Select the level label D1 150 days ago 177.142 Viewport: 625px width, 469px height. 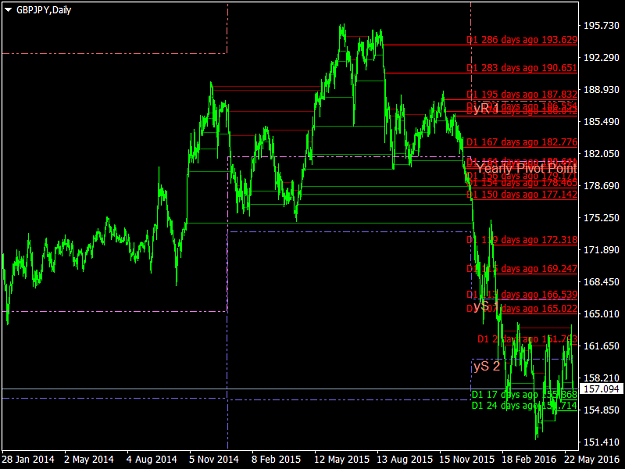(x=521, y=194)
